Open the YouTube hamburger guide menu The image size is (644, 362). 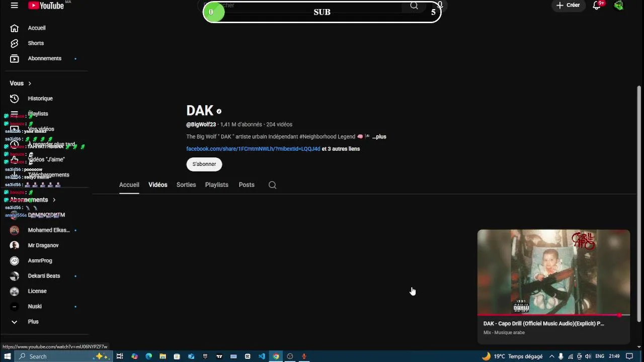(x=14, y=6)
